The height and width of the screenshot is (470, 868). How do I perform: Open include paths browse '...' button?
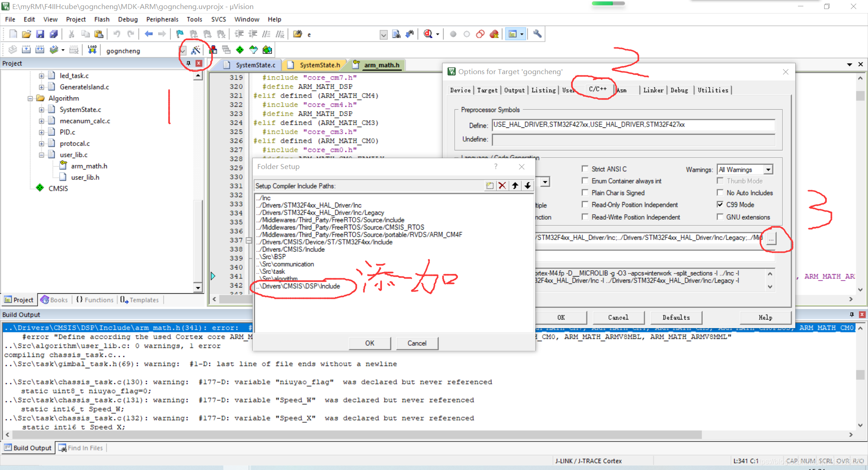click(771, 238)
